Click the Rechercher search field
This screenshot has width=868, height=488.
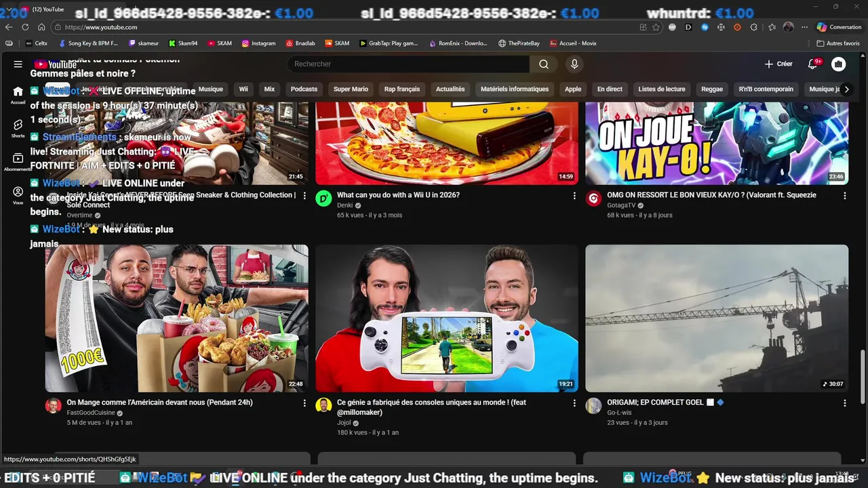408,64
